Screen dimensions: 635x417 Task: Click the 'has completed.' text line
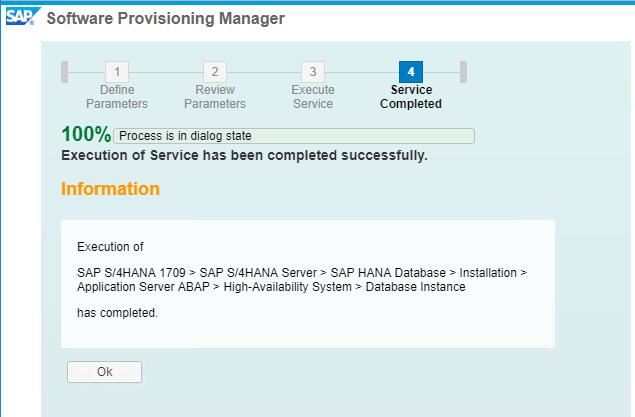(x=117, y=313)
